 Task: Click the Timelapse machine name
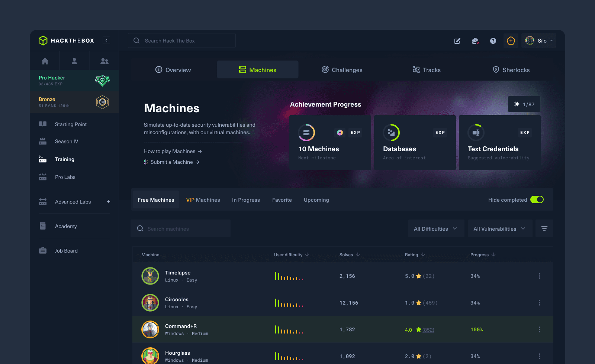178,273
